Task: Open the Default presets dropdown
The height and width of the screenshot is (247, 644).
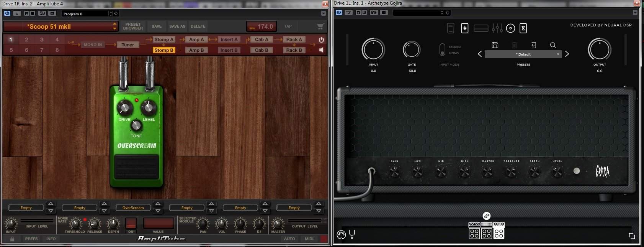Action: (x=523, y=54)
